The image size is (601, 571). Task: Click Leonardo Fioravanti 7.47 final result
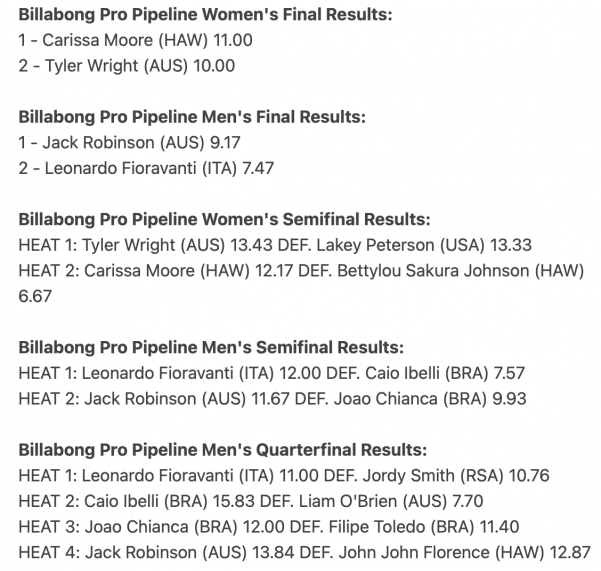pos(146,168)
